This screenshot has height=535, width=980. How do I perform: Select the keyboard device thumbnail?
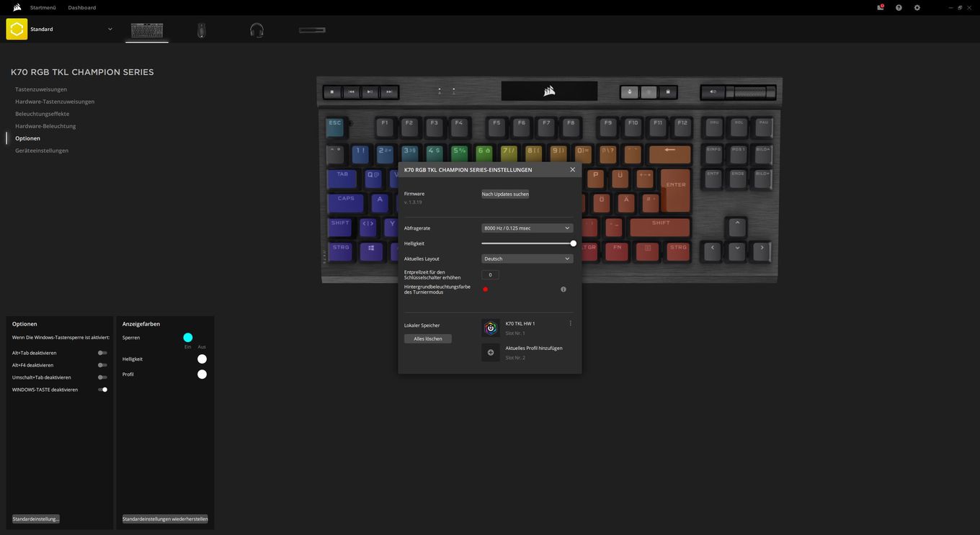(147, 30)
